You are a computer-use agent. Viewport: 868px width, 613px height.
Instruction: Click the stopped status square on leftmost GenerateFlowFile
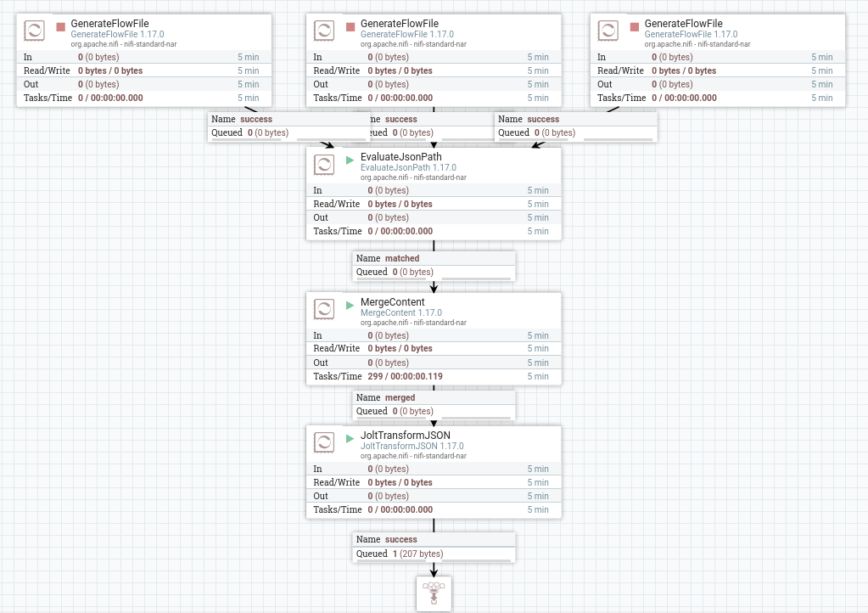[61, 26]
